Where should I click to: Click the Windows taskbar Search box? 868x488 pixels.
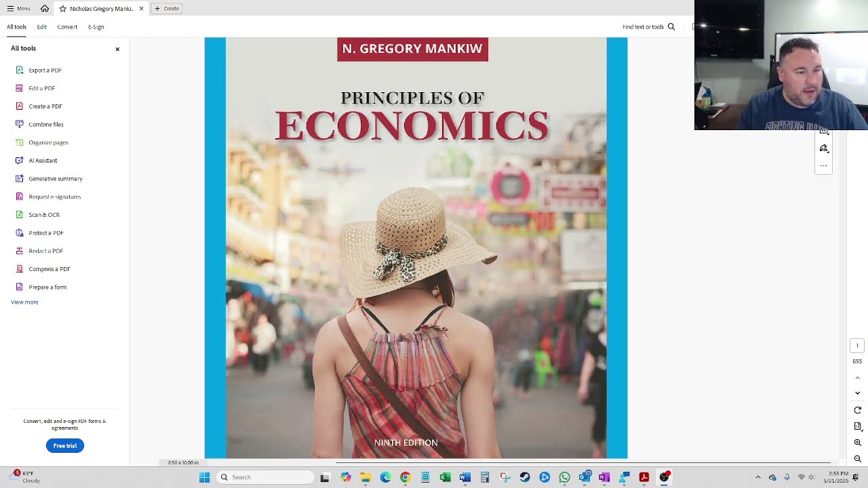(266, 477)
